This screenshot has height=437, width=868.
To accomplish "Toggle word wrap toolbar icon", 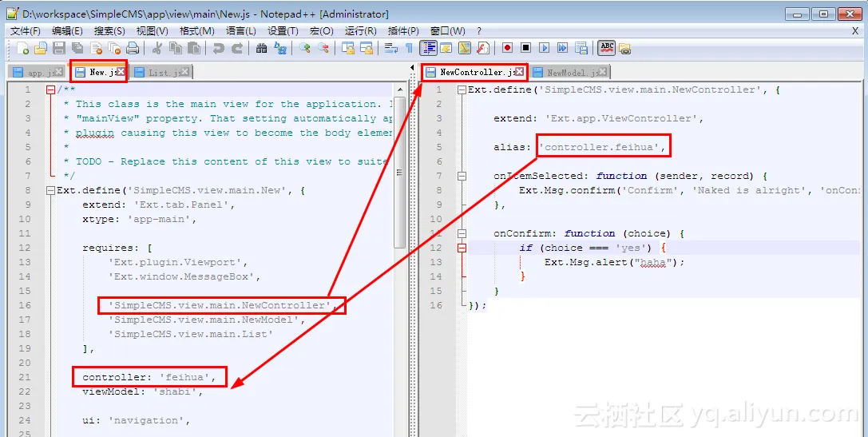I will (390, 49).
